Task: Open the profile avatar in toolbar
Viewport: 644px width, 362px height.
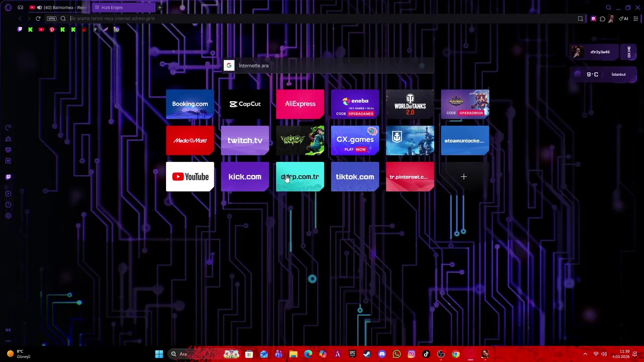Action: (611, 19)
